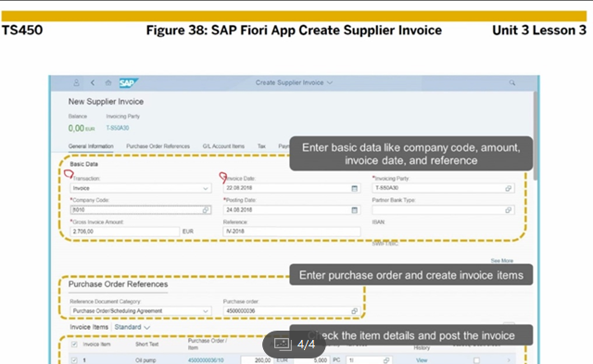Click the Posting Date input field
Image resolution: width=593 pixels, height=364 pixels.
pyautogui.click(x=292, y=209)
